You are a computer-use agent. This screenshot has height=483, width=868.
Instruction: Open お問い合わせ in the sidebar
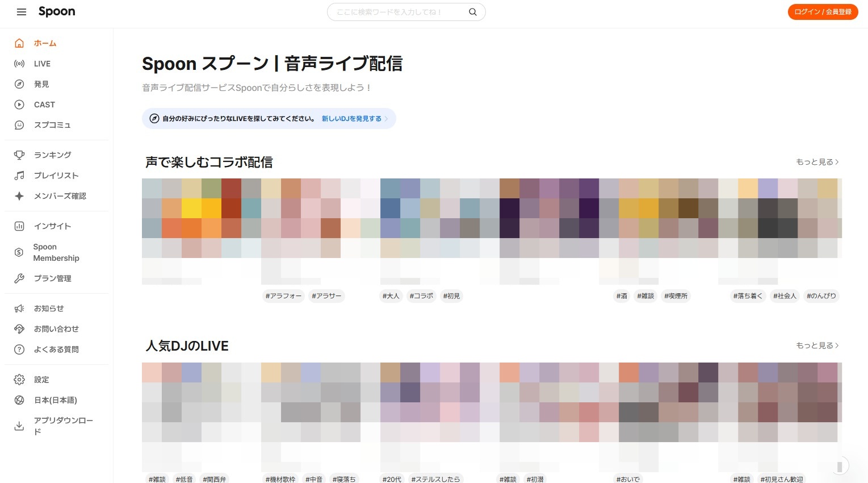(57, 329)
